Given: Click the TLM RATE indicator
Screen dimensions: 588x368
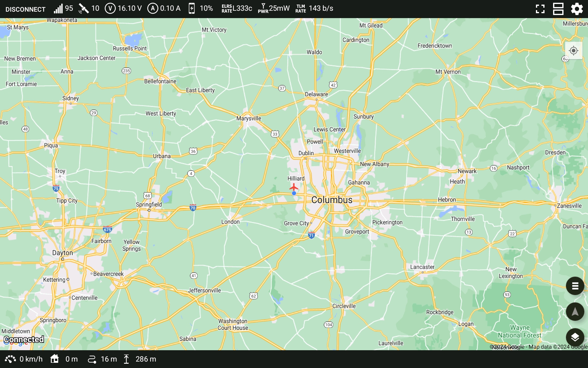Looking at the screenshot, I should coord(300,9).
